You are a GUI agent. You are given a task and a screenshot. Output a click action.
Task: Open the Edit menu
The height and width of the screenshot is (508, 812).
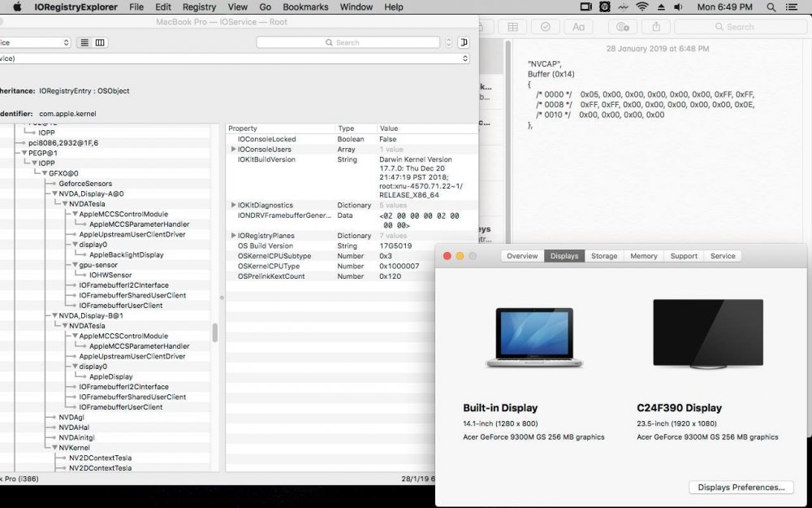coord(163,7)
